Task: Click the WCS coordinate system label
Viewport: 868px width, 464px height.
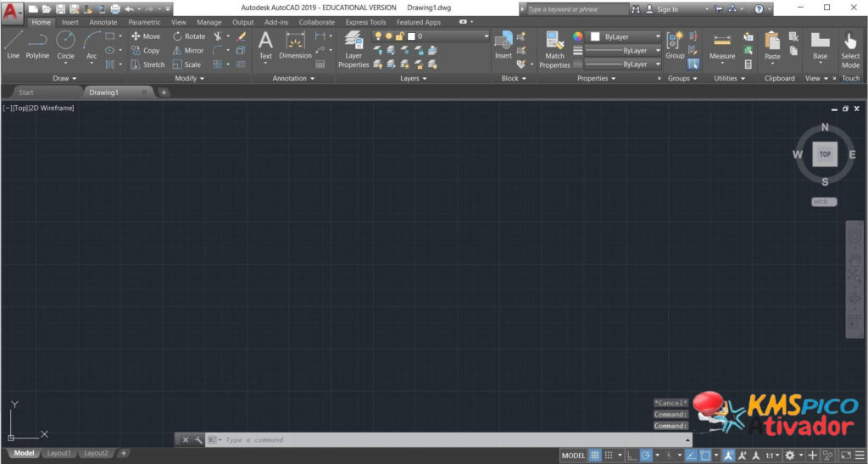Action: [824, 202]
